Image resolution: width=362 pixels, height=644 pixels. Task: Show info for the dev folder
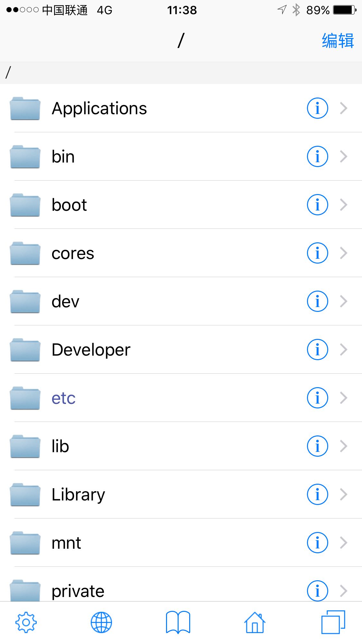pos(317,301)
